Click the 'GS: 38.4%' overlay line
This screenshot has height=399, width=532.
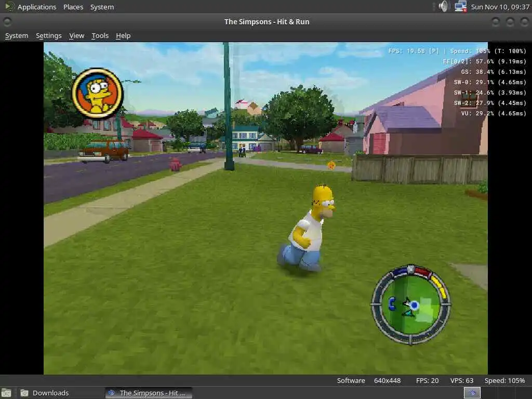coord(494,72)
